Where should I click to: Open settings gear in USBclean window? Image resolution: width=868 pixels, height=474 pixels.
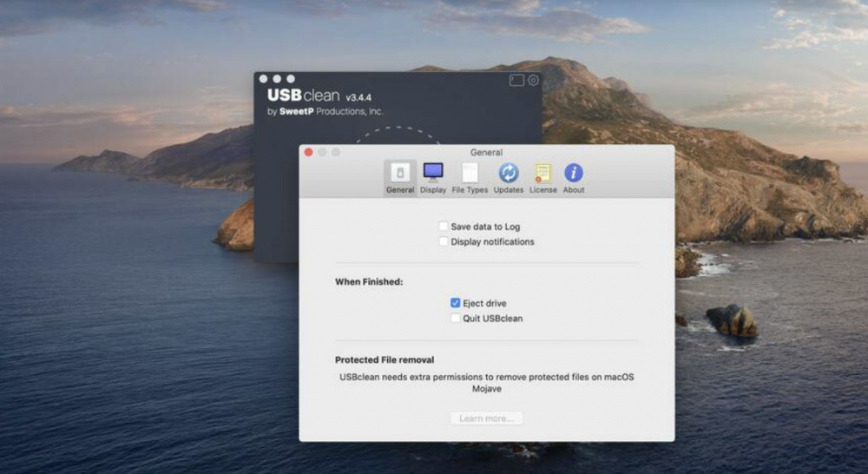click(x=533, y=80)
